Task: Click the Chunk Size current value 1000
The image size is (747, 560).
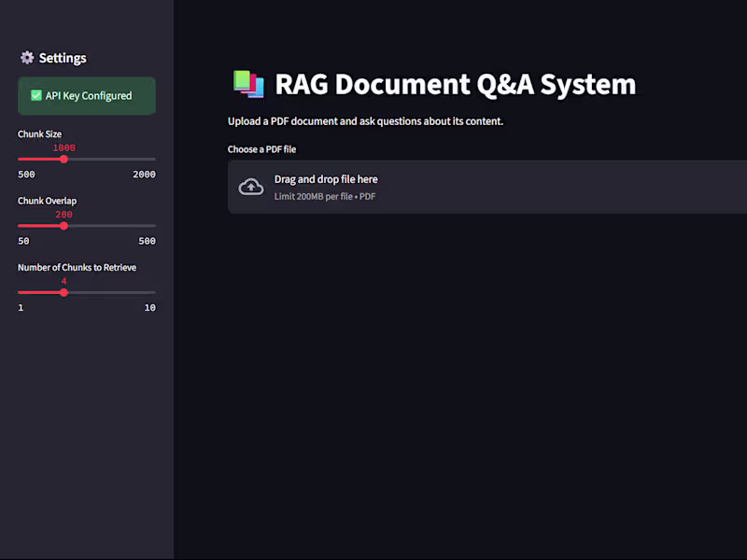Action: pos(63,147)
